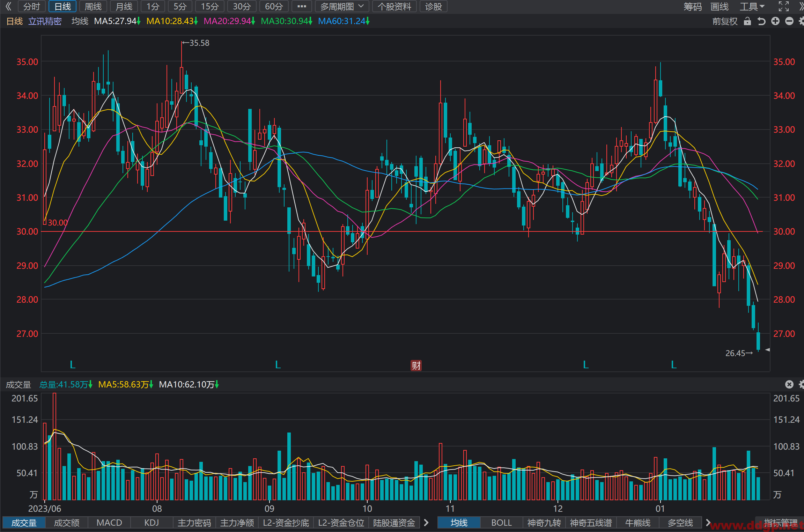The height and width of the screenshot is (532, 804).
Task: Show more sub-indicators via right chevron
Action: click(426, 523)
